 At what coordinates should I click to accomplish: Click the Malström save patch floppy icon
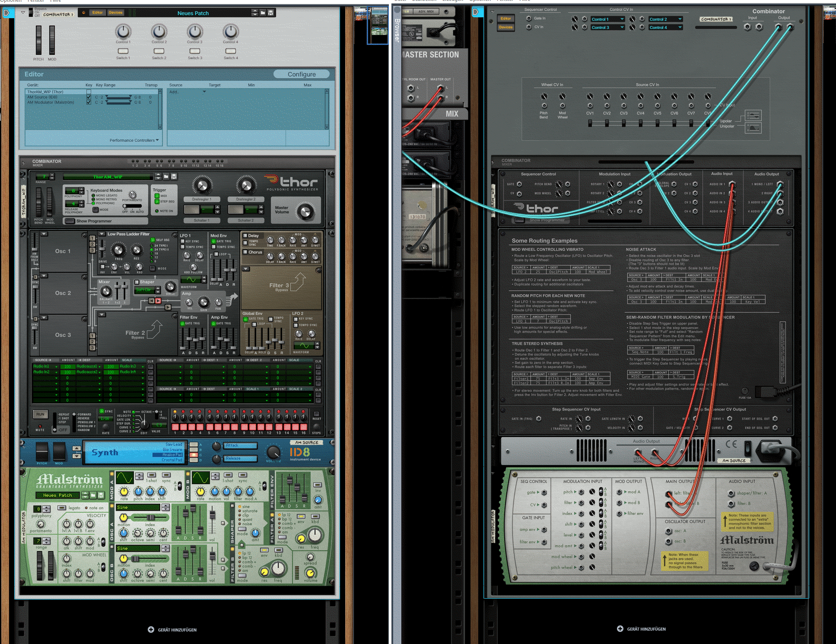tap(100, 495)
